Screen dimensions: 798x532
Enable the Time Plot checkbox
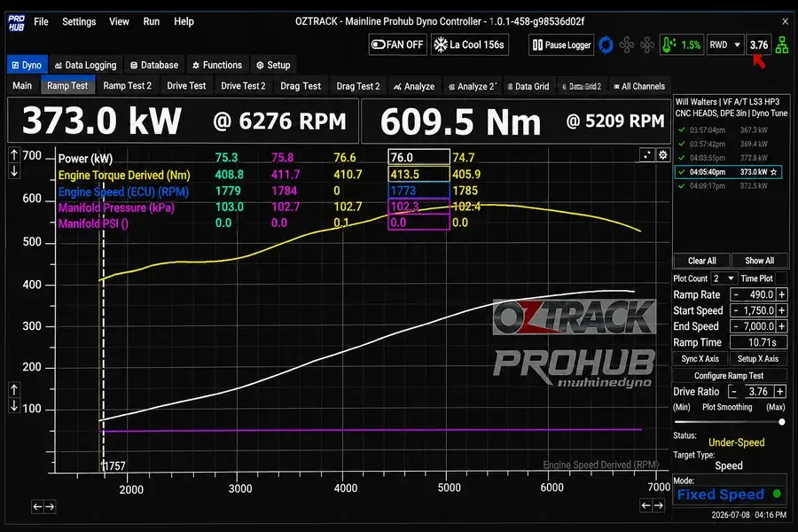tap(781, 278)
